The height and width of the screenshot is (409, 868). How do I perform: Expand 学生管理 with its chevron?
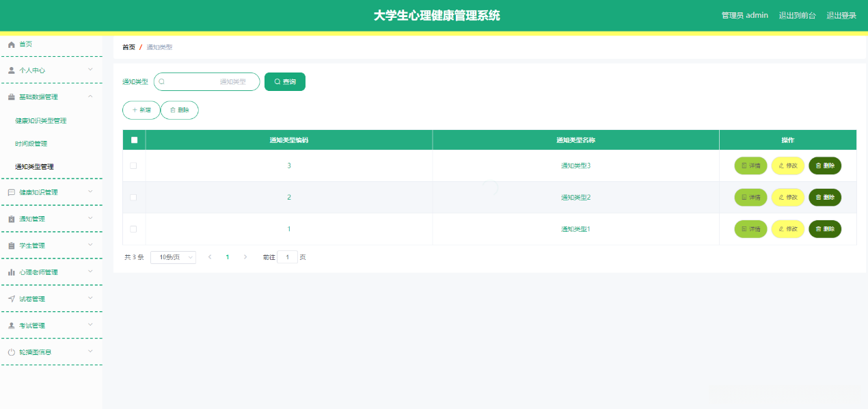[x=90, y=245]
